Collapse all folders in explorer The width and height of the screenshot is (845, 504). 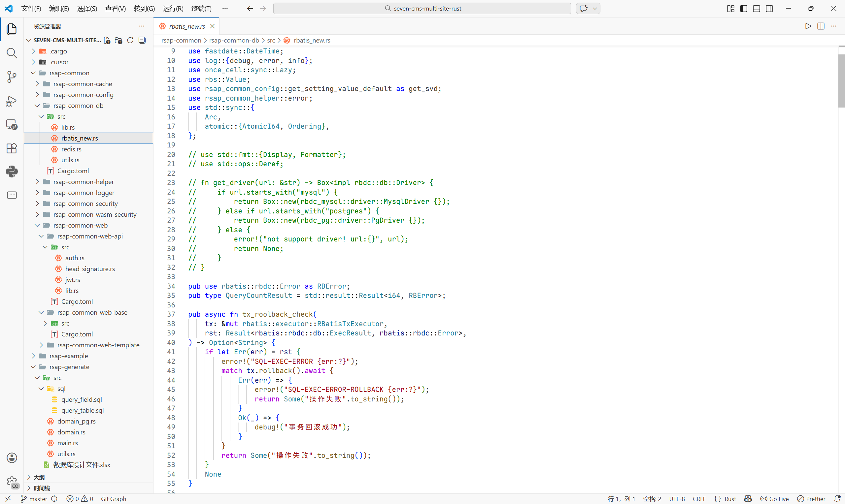pos(142,41)
